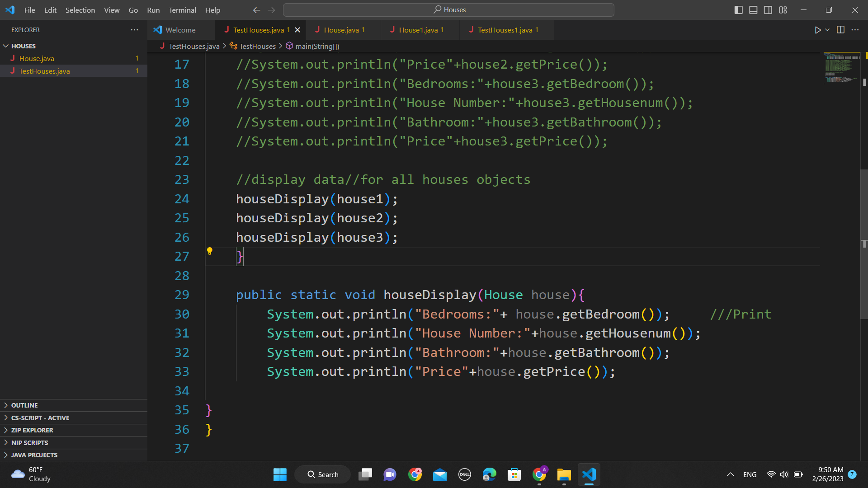Screen dimensions: 868x488
Task: Open the run options dropdown arrow
Action: (827, 30)
